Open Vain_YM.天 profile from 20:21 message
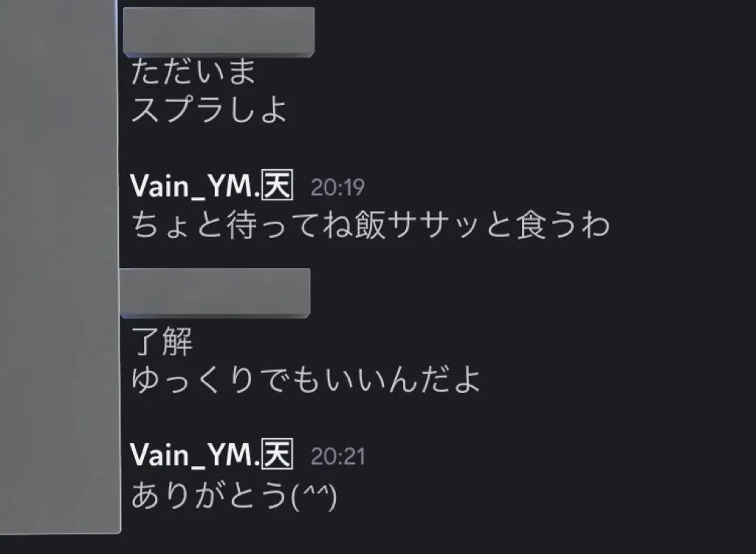The width and height of the screenshot is (756, 554). click(212, 455)
